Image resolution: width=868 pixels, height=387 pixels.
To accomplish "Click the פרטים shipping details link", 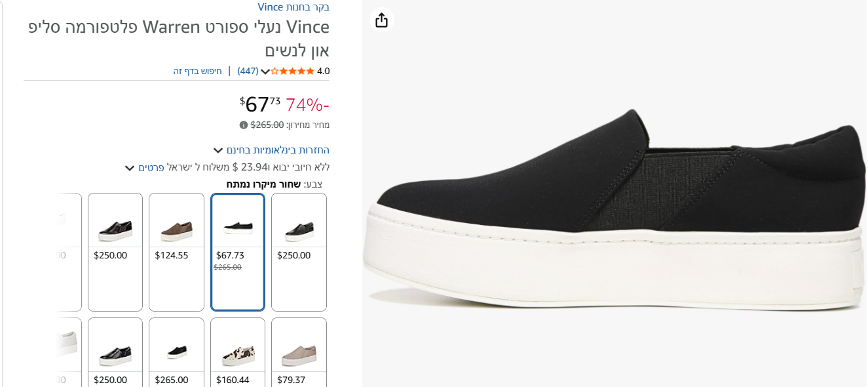I will coord(151,167).
